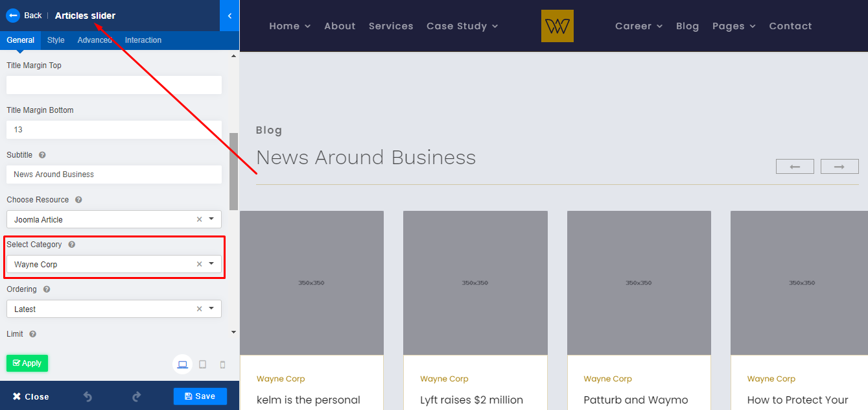Click the gold W site logo
Viewport: 868px width, 410px height.
557,26
